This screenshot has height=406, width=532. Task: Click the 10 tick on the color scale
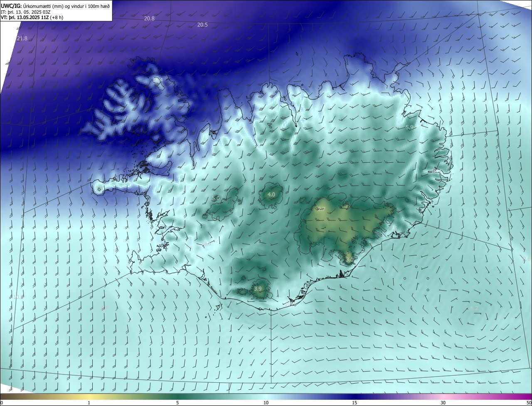click(x=266, y=403)
